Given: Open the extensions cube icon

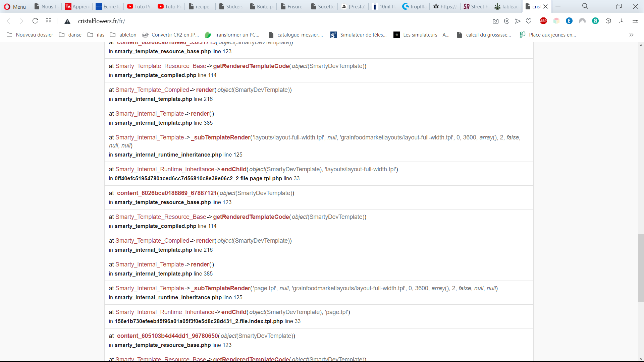Looking at the screenshot, I should (608, 21).
